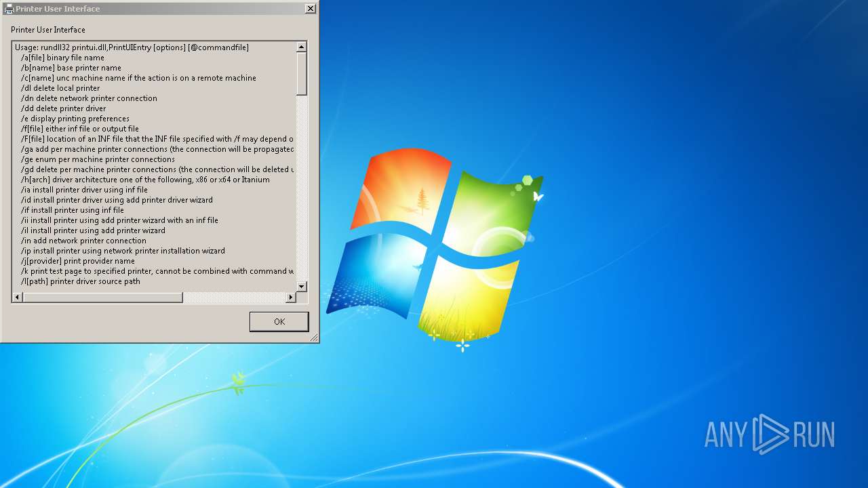Click the OK button
Image resolution: width=868 pixels, height=488 pixels.
pos(279,321)
